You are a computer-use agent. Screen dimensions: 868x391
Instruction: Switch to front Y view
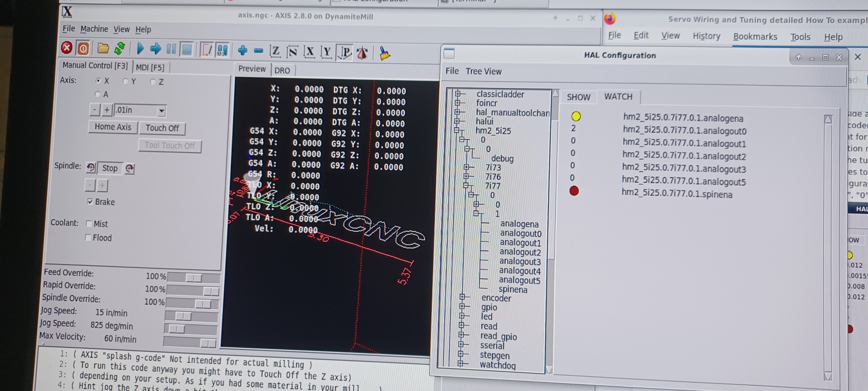point(326,52)
